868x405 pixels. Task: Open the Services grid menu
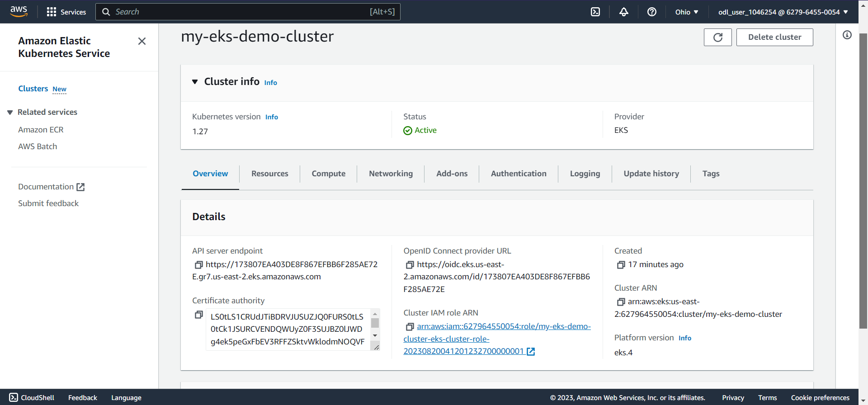66,12
